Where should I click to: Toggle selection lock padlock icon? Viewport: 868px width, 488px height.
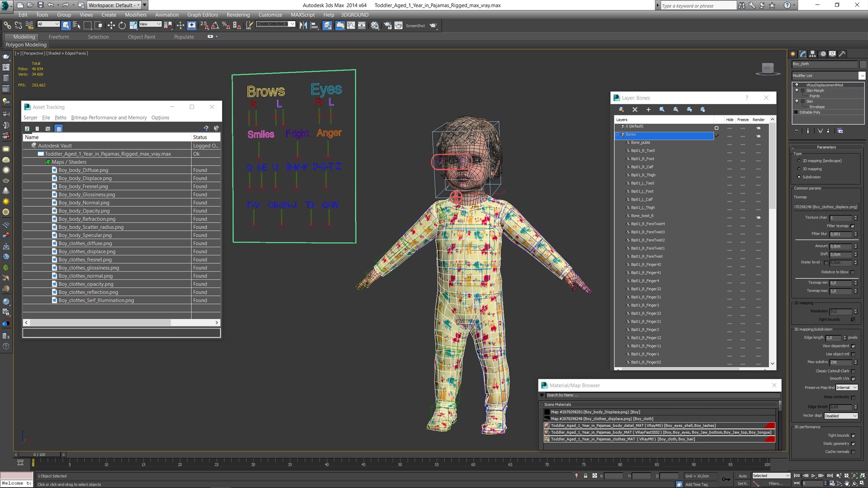585,476
